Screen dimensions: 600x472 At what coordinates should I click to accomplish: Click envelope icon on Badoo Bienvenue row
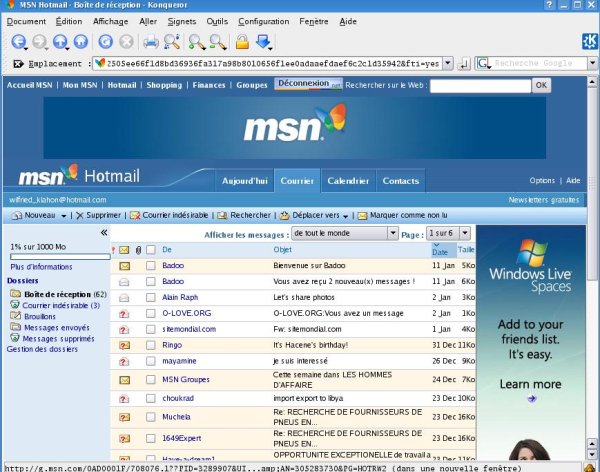124,266
